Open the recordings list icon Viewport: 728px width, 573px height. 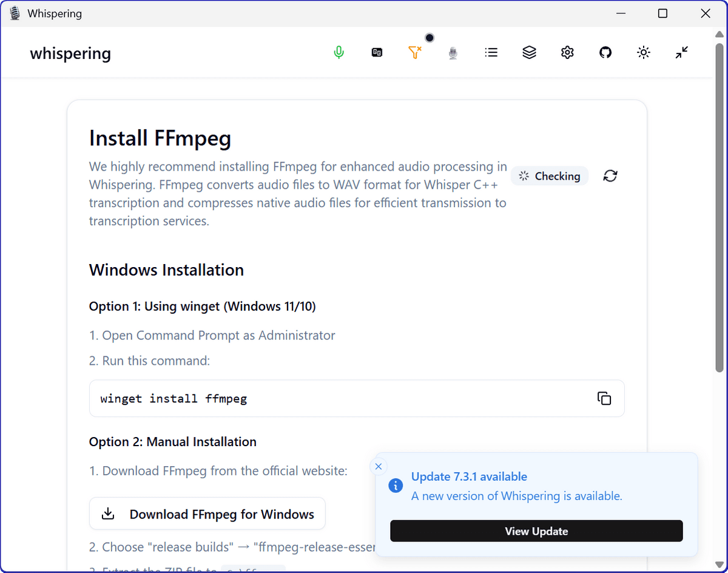491,53
